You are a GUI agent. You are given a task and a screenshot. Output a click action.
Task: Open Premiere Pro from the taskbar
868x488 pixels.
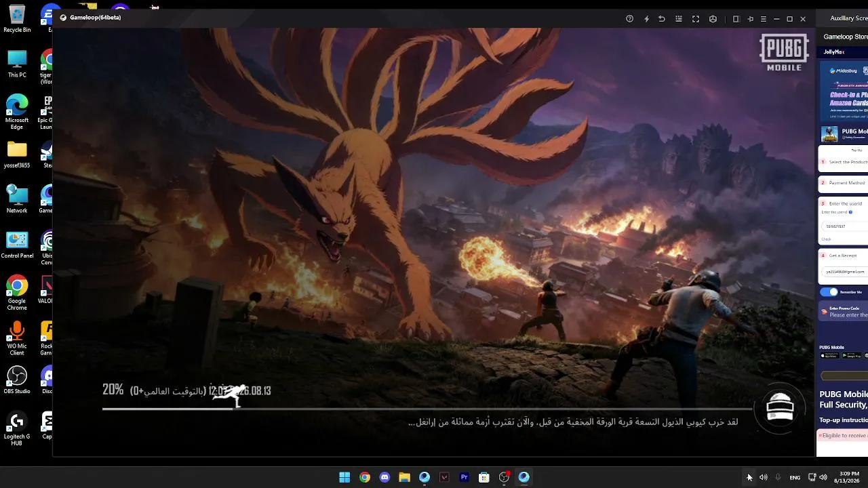click(x=464, y=477)
